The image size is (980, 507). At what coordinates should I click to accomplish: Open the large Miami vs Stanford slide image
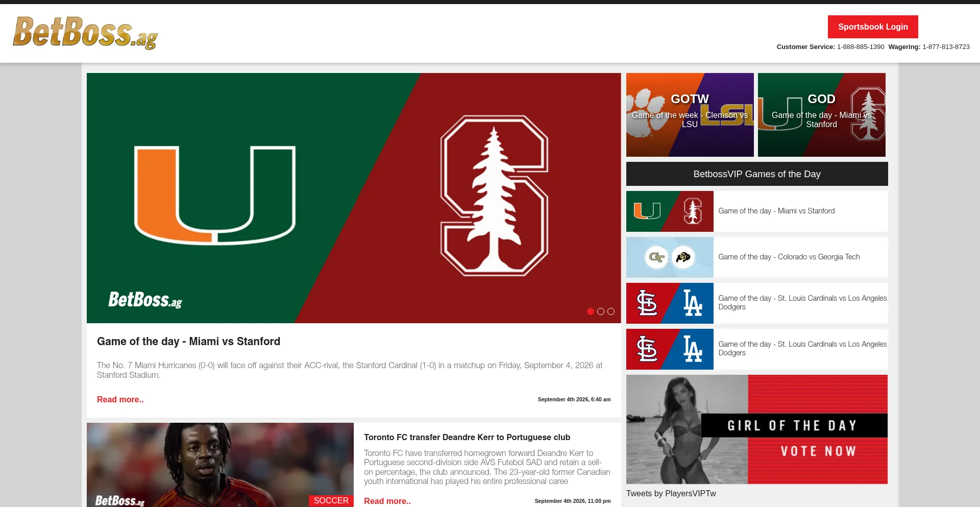pos(354,198)
